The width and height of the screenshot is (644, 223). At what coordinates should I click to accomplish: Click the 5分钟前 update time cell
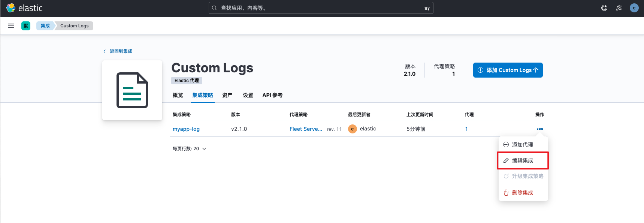pyautogui.click(x=416, y=129)
